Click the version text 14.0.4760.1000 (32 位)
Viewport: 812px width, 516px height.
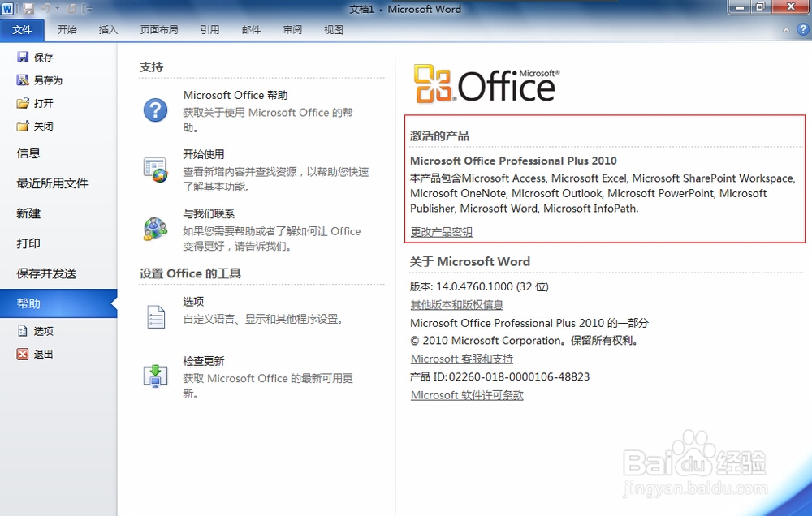pyautogui.click(x=492, y=286)
